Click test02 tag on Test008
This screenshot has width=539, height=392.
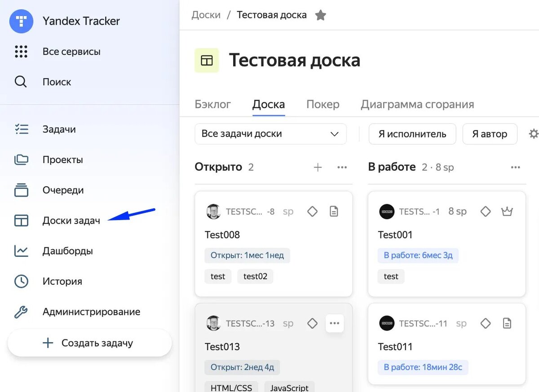click(255, 277)
